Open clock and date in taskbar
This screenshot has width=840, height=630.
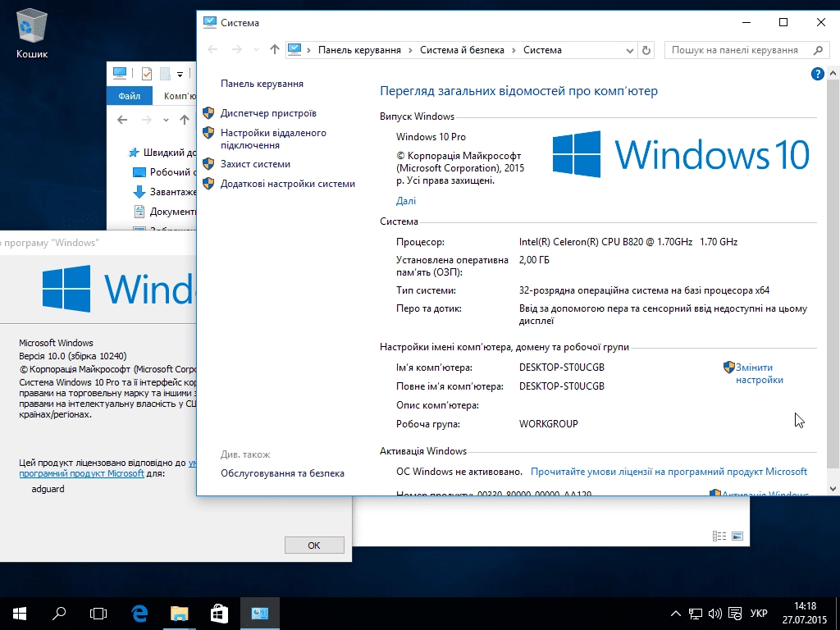[806, 614]
